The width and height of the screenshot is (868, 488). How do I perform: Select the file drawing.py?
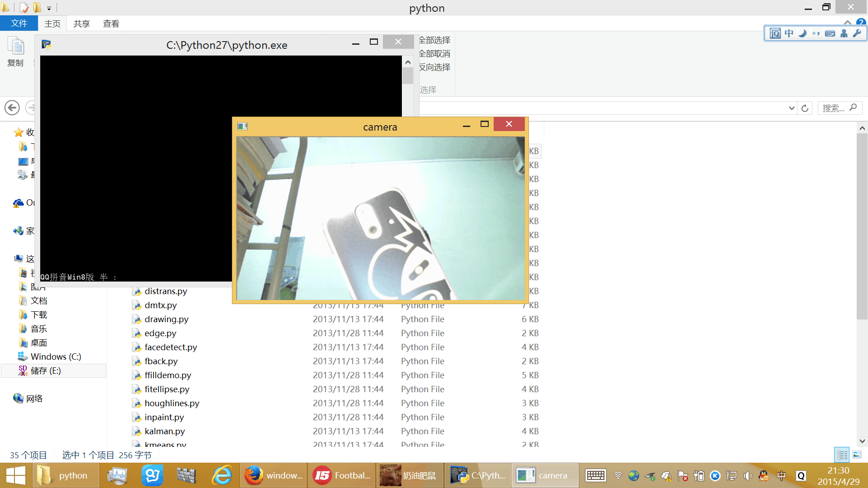[x=166, y=319]
